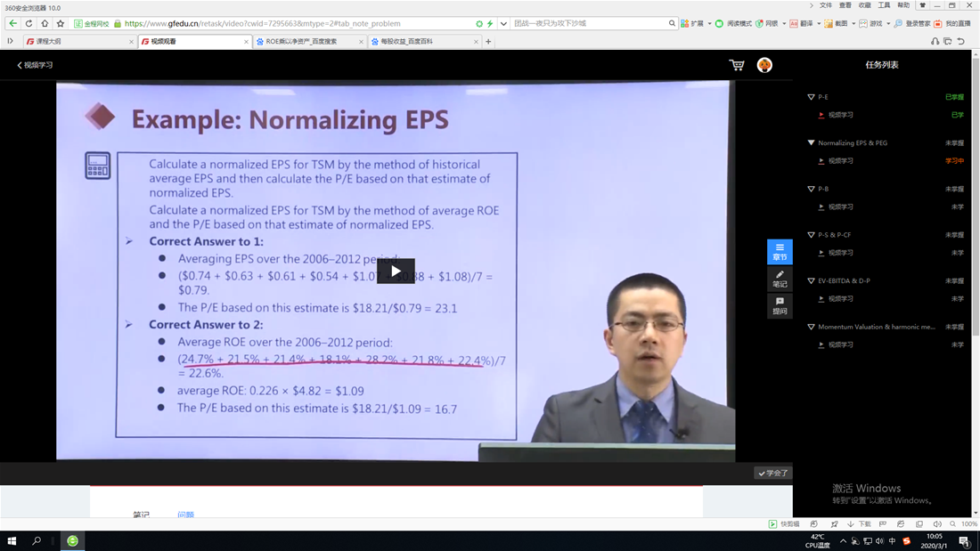Open the 截图 screenshot tool
The width and height of the screenshot is (980, 551).
point(836,24)
